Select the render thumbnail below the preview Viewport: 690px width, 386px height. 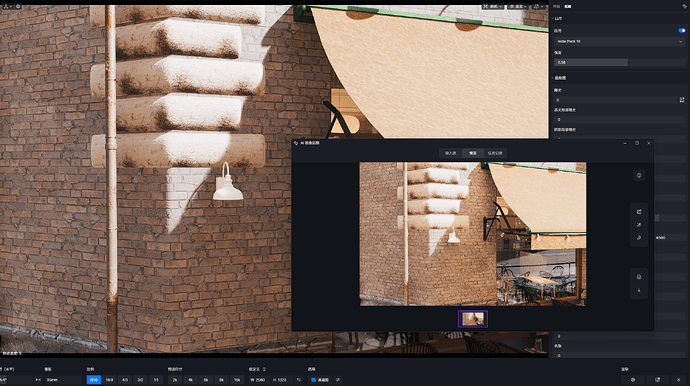click(x=473, y=319)
